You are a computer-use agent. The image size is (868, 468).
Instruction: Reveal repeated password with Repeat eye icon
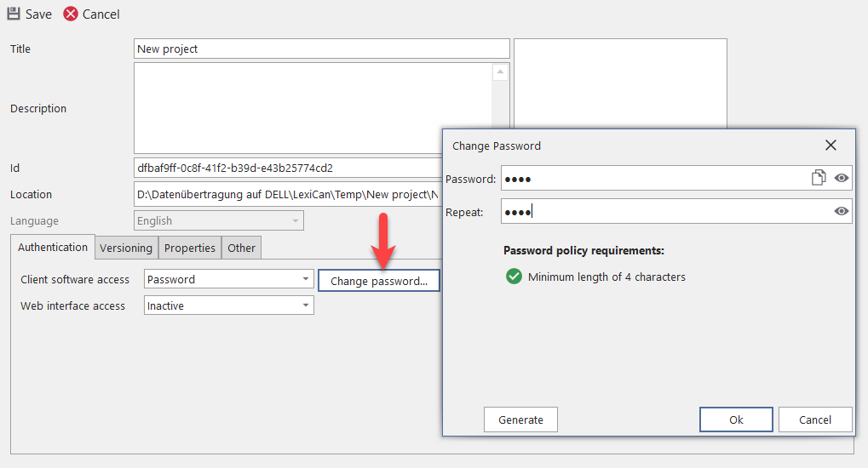(842, 211)
